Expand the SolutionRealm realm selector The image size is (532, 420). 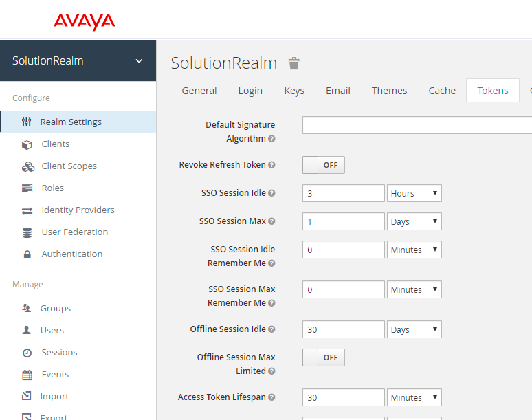(x=78, y=60)
